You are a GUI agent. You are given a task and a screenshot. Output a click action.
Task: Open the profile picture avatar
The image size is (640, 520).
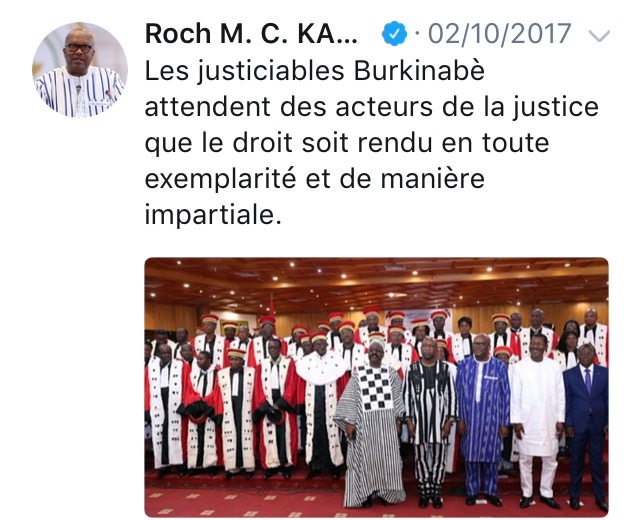pos(80,70)
